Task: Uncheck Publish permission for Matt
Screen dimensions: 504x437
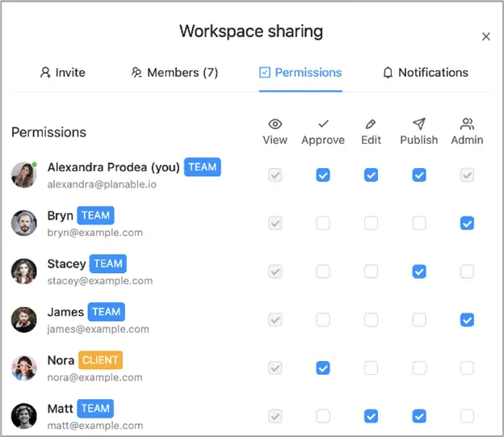Action: [419, 416]
